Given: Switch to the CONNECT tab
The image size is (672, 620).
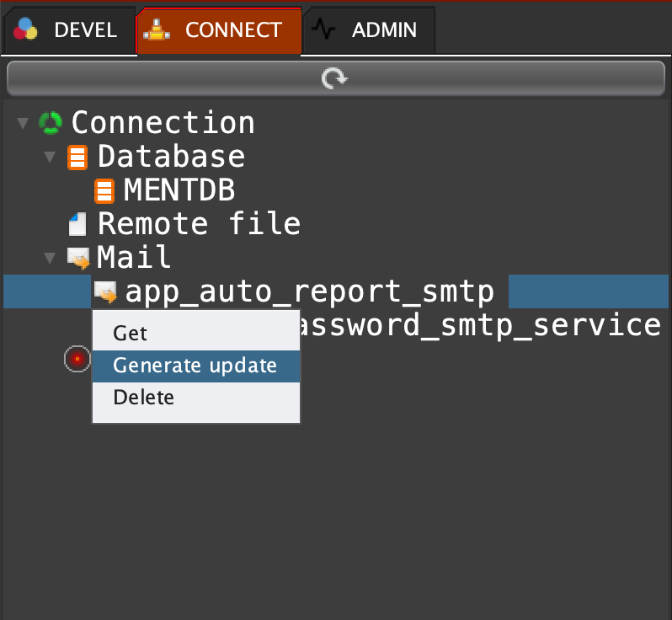Looking at the screenshot, I should pyautogui.click(x=218, y=30).
